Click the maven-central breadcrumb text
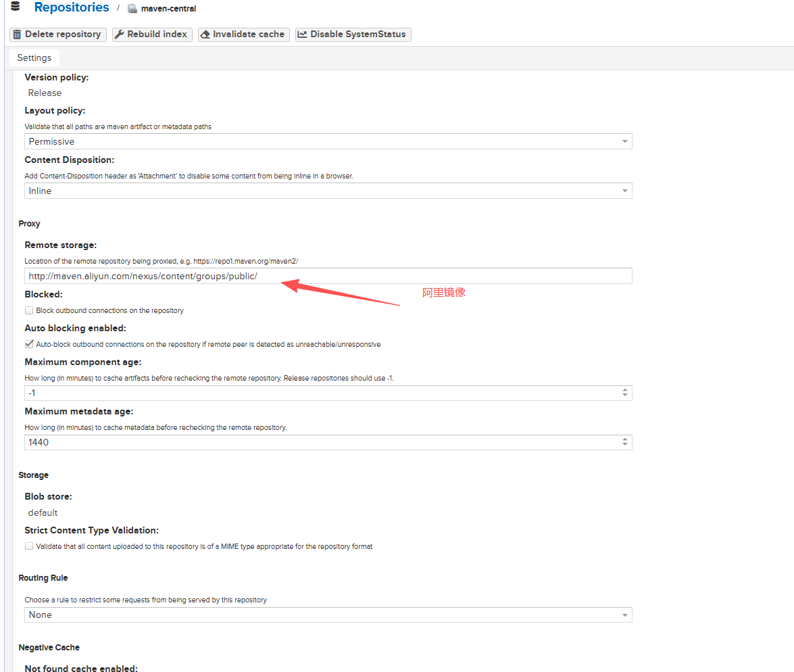794x672 pixels. [169, 9]
